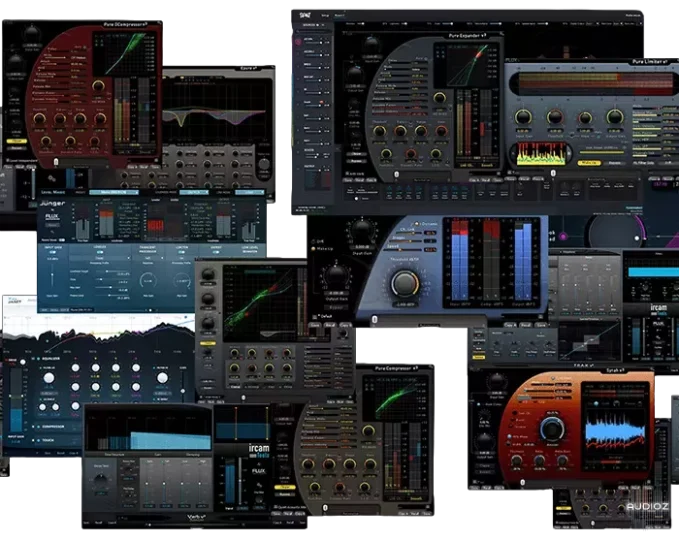Toggle the Leveler switch in Level Magic
This screenshot has width=679, height=540.
(100, 252)
